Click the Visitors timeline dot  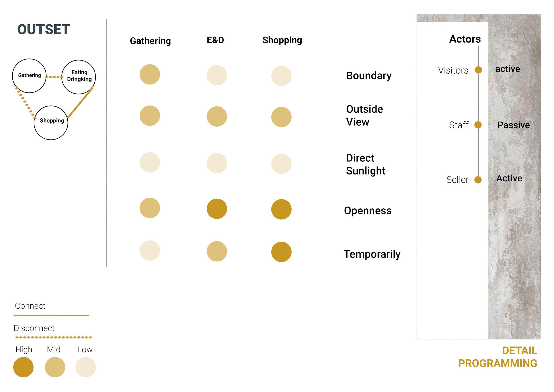[478, 70]
